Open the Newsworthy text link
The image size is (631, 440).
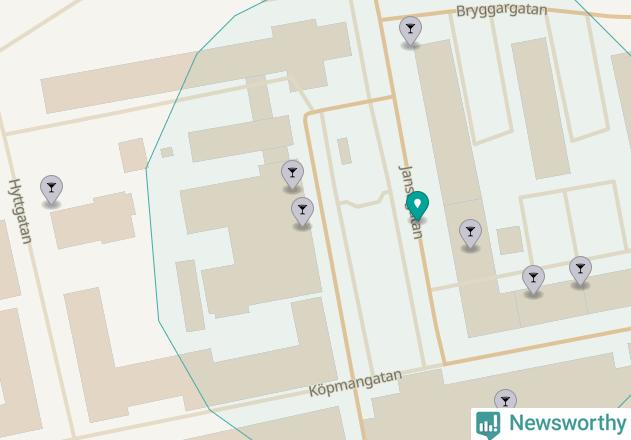pos(567,423)
